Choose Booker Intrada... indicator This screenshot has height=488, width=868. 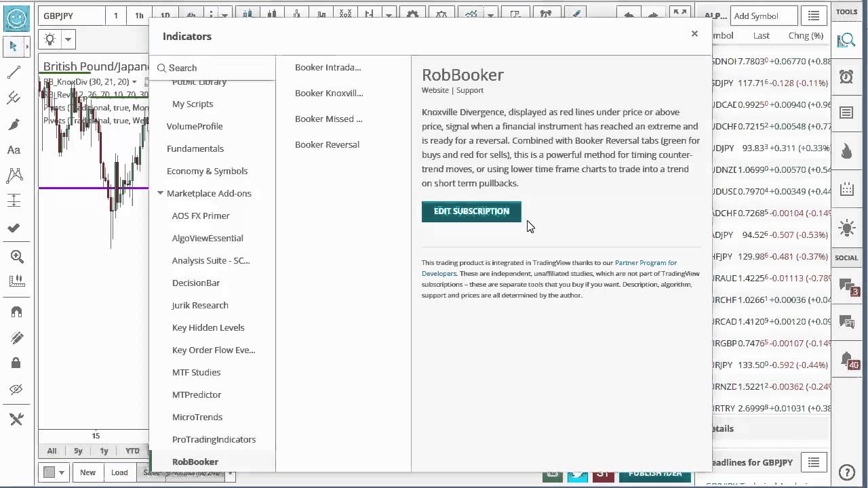[x=328, y=67]
